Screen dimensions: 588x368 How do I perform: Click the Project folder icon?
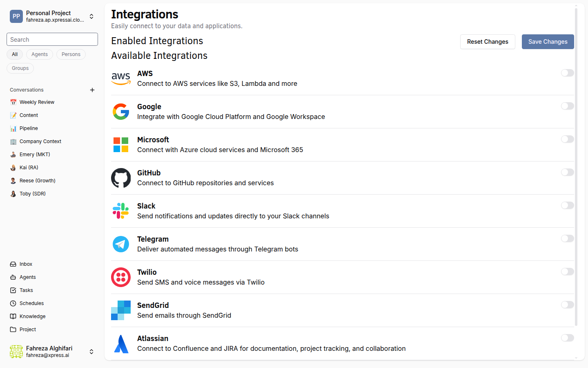(x=13, y=330)
